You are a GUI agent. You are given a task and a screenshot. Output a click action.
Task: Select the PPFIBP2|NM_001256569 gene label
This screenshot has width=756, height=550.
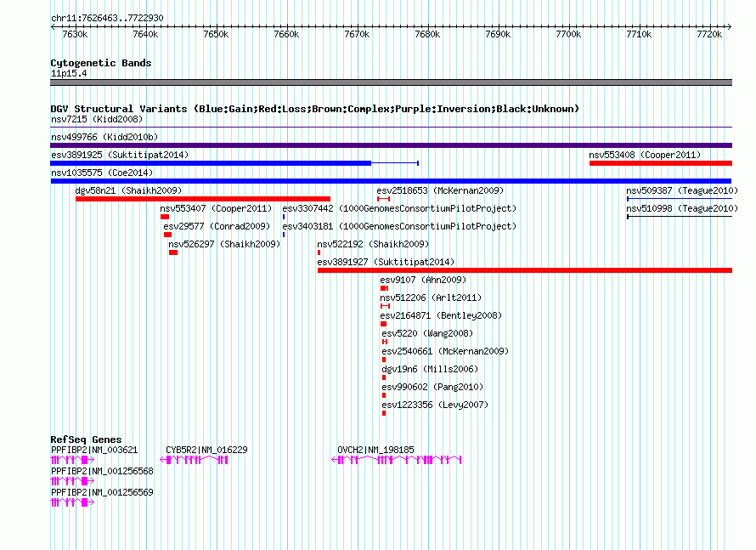tap(102, 492)
